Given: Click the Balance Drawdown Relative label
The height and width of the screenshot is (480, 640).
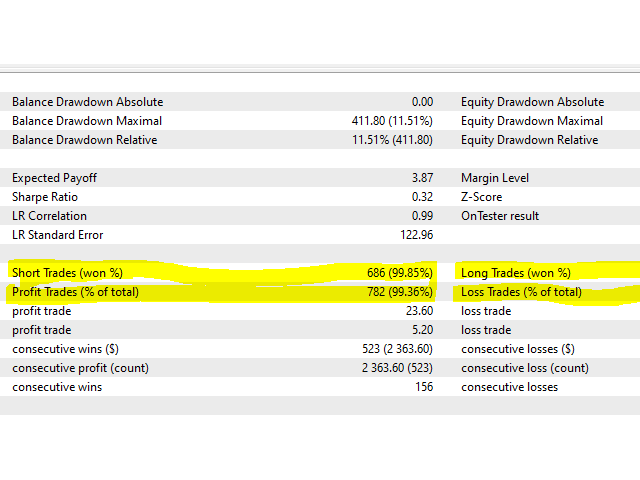Looking at the screenshot, I should [x=84, y=140].
